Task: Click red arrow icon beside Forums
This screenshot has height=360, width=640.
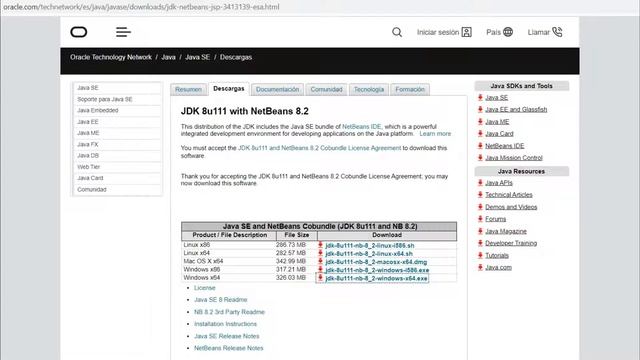Action: click(480, 219)
